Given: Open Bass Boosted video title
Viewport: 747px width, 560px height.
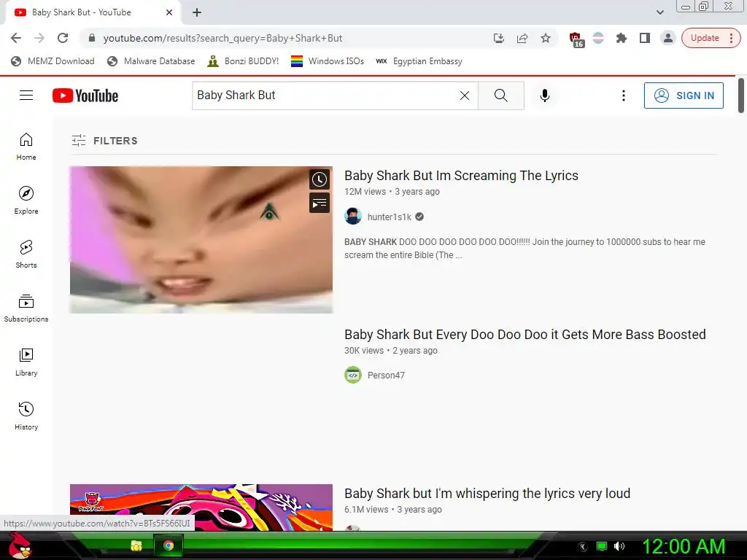Looking at the screenshot, I should (525, 335).
